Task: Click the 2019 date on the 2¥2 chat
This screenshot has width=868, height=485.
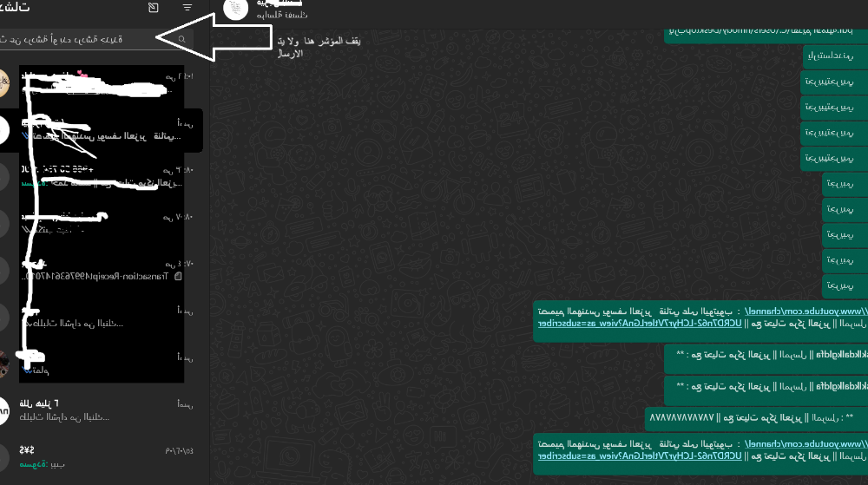Action: click(179, 451)
